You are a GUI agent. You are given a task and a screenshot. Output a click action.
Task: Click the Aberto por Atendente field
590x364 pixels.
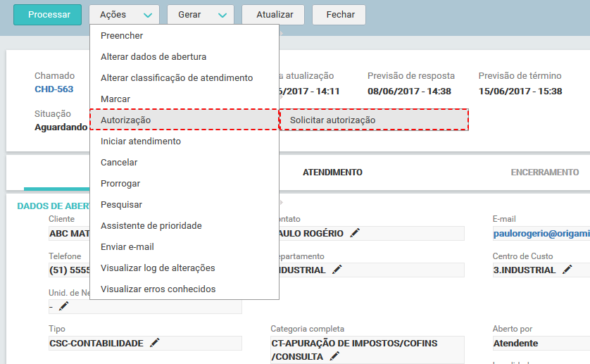[541, 344]
